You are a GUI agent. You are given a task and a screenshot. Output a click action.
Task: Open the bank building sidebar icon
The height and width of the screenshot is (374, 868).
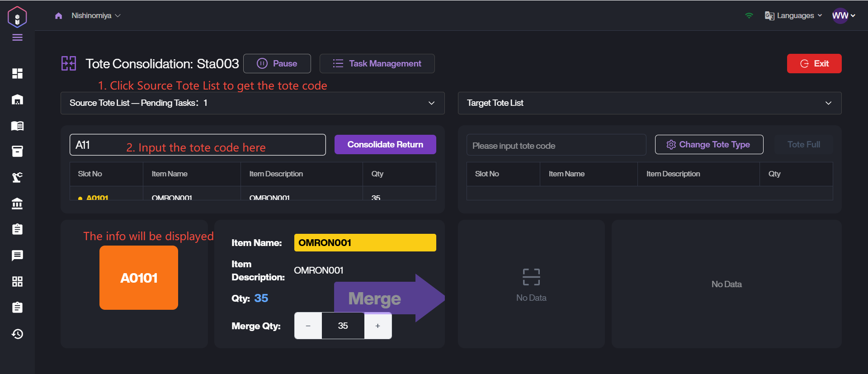17,204
